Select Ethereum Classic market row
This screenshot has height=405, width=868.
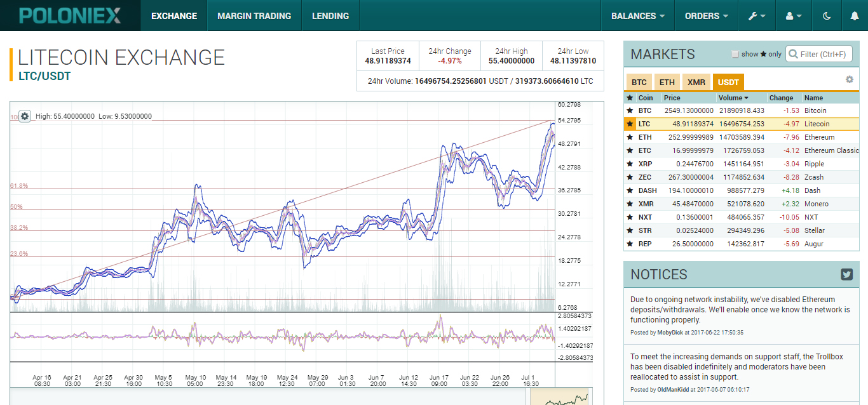tap(741, 150)
